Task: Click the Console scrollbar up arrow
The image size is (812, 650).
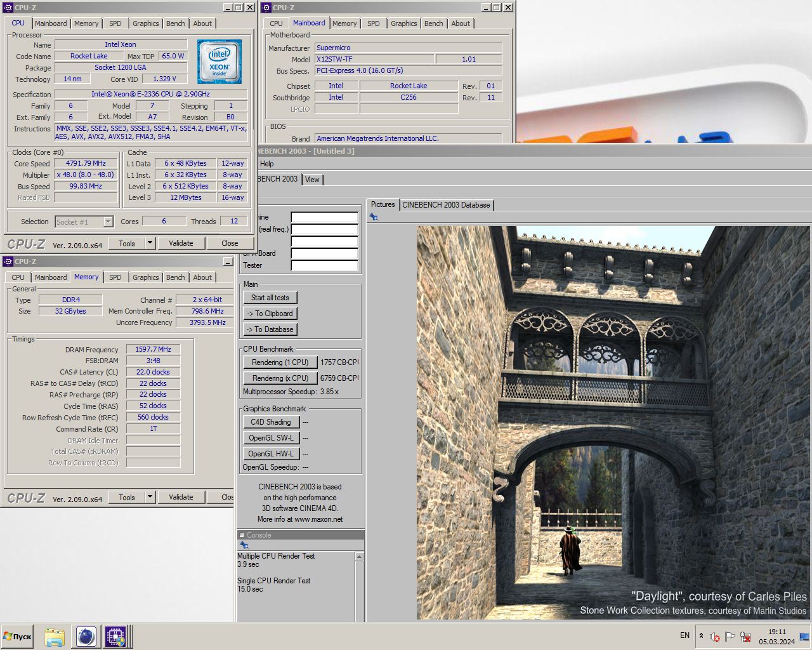Action: (360, 557)
